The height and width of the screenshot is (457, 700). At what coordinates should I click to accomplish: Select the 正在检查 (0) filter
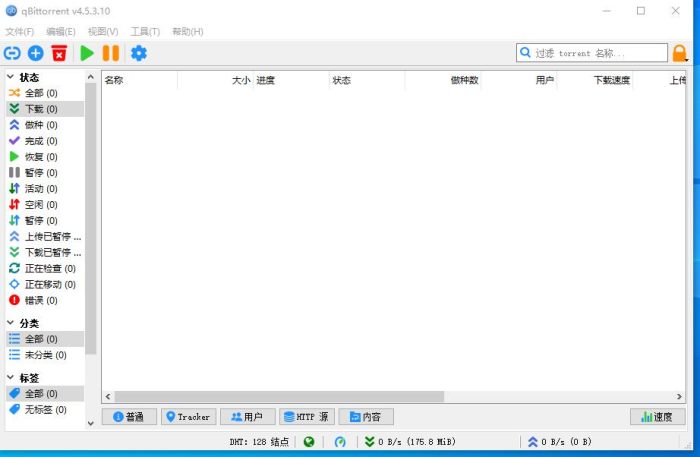pyautogui.click(x=45, y=268)
